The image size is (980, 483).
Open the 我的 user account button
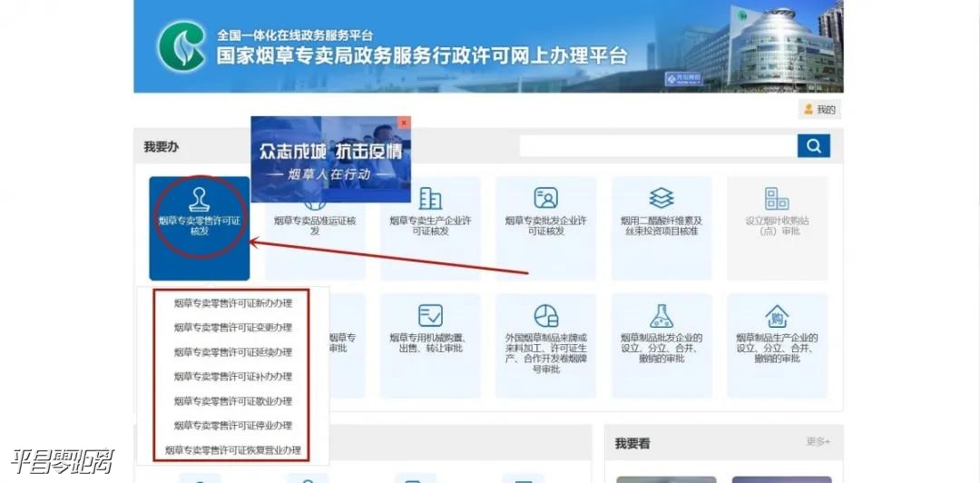pos(819,110)
